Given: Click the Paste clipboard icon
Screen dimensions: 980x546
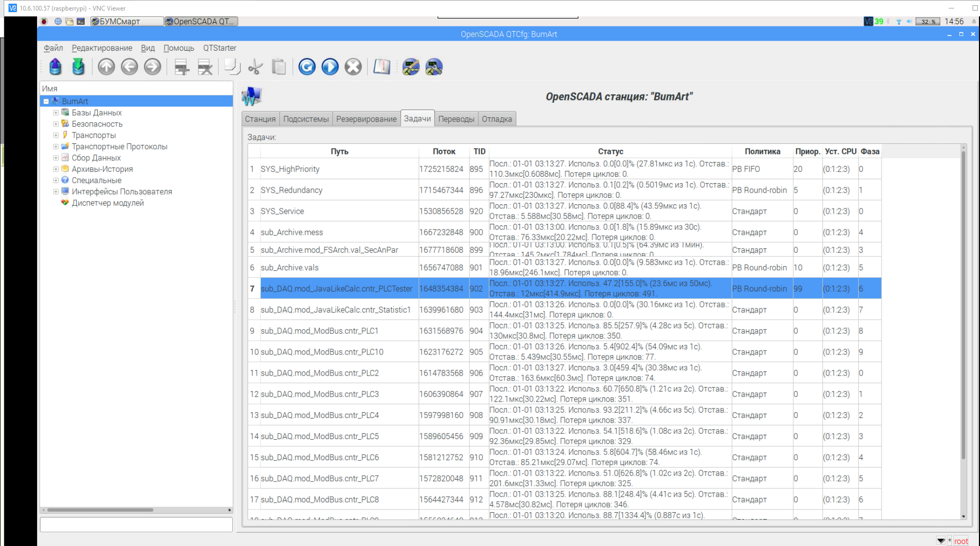Looking at the screenshot, I should click(279, 67).
